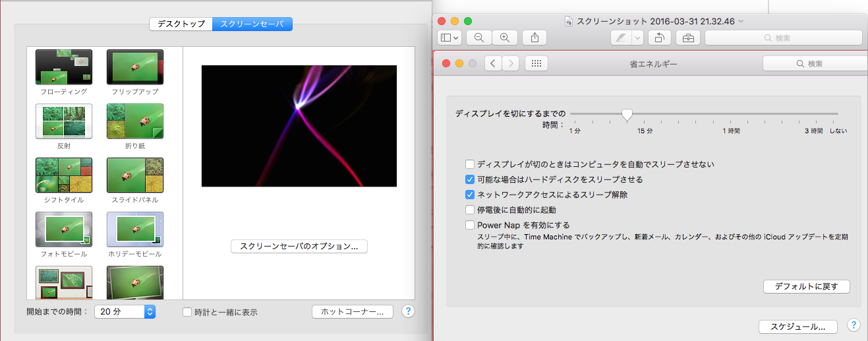Open the 開始までの時間 20 分 dropdown
Screen dimensions: 868x341
coord(125,312)
